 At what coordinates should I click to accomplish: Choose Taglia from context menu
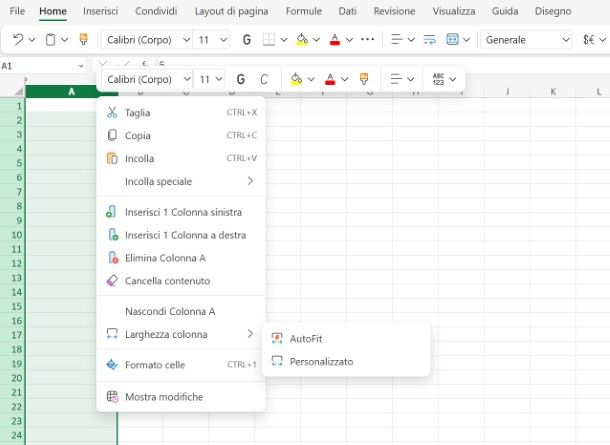[x=181, y=113]
